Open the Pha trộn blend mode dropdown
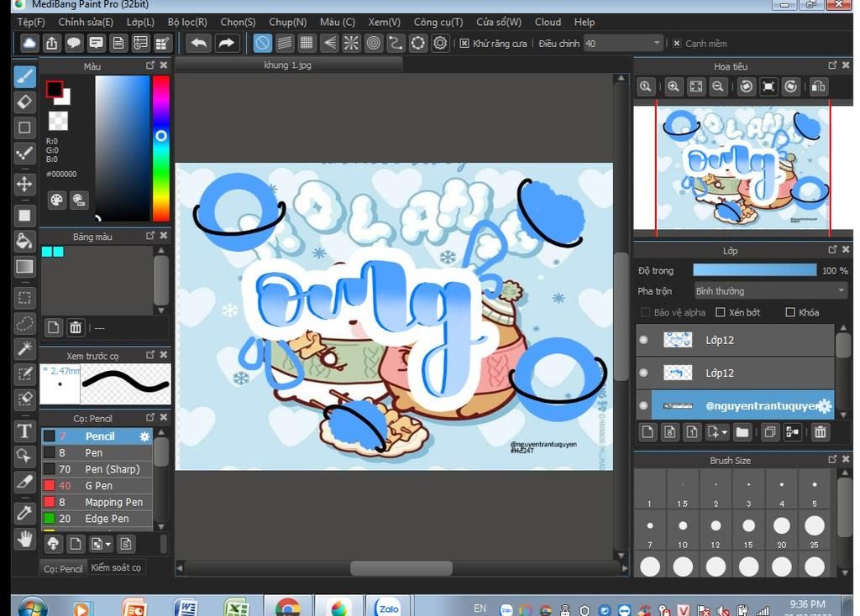The width and height of the screenshot is (860, 616). [x=771, y=291]
